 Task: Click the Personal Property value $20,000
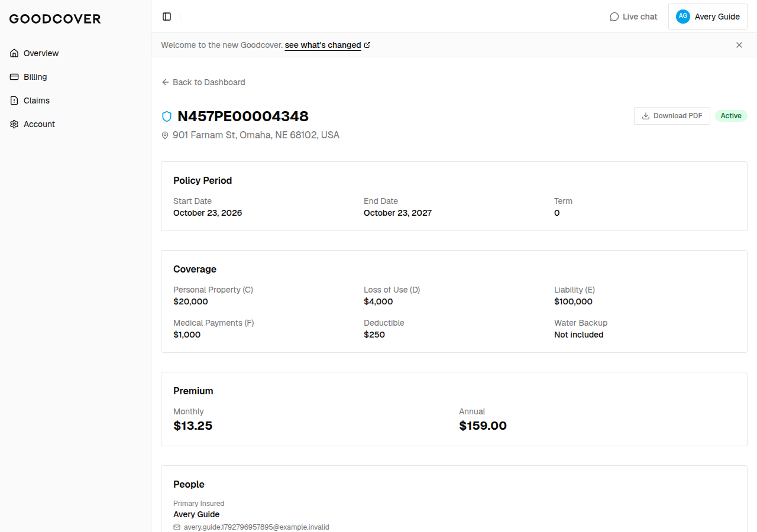pos(190,301)
